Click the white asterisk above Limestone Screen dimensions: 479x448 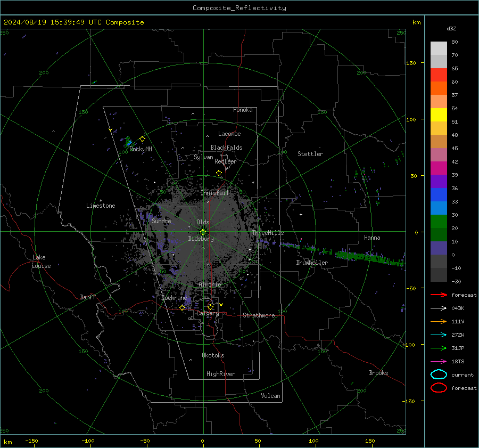[x=101, y=201]
